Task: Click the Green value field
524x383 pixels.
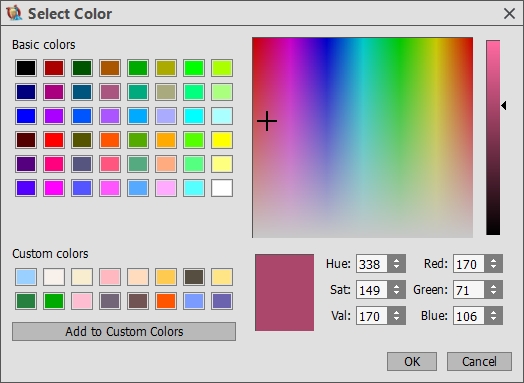Action: (x=469, y=289)
